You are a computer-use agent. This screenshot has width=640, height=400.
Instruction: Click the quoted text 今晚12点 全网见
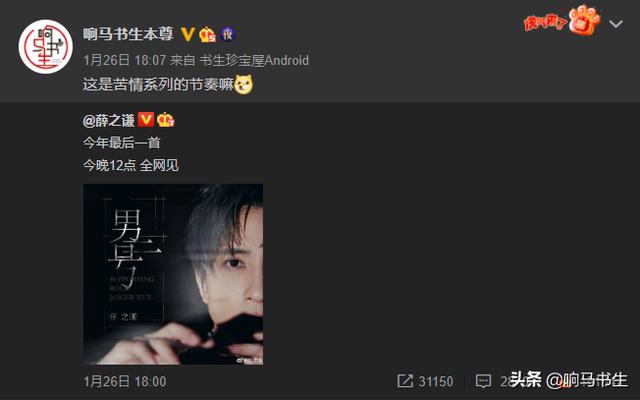tap(131, 165)
